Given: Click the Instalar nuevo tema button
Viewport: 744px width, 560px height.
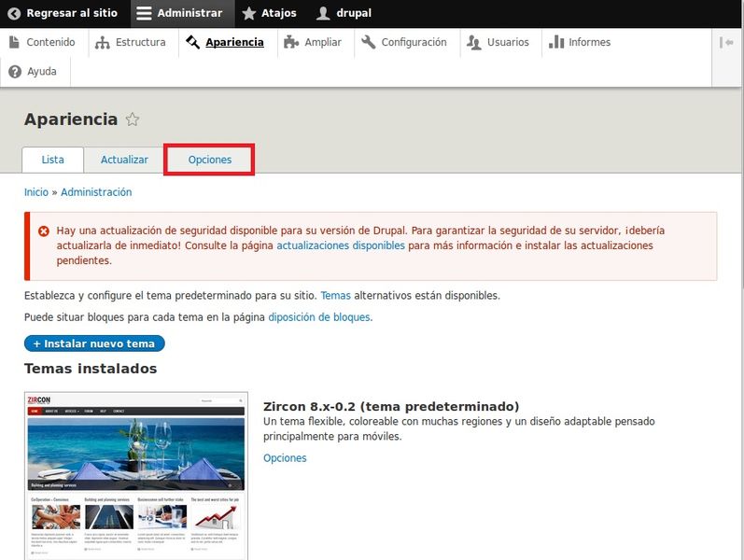Looking at the screenshot, I should click(94, 343).
